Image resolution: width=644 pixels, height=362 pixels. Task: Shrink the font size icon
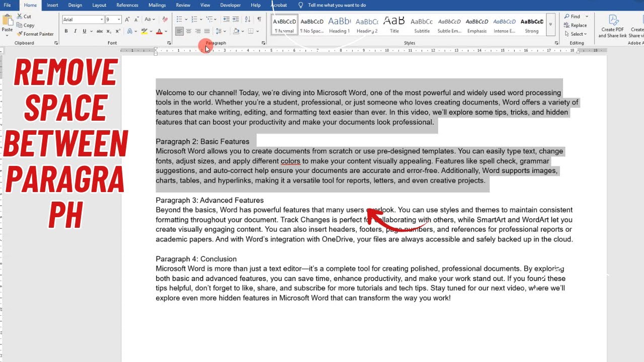(x=136, y=19)
